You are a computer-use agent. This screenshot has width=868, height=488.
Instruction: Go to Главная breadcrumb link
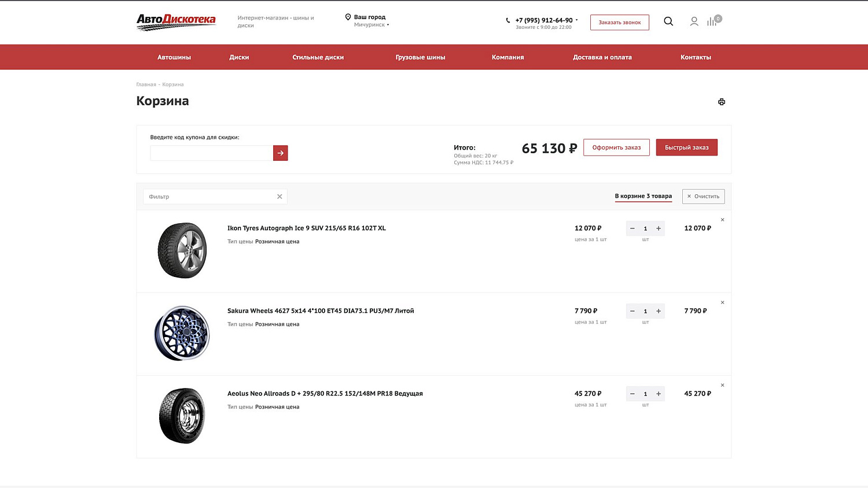point(146,84)
